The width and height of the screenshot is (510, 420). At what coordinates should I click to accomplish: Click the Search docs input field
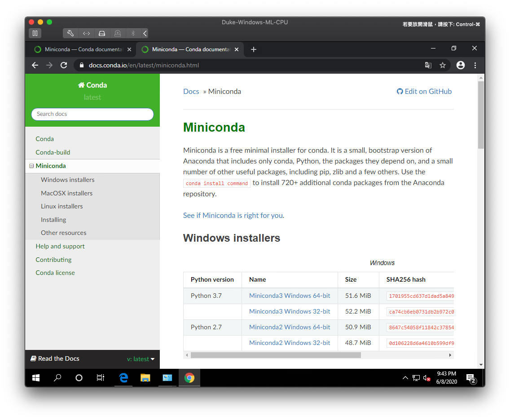92,114
